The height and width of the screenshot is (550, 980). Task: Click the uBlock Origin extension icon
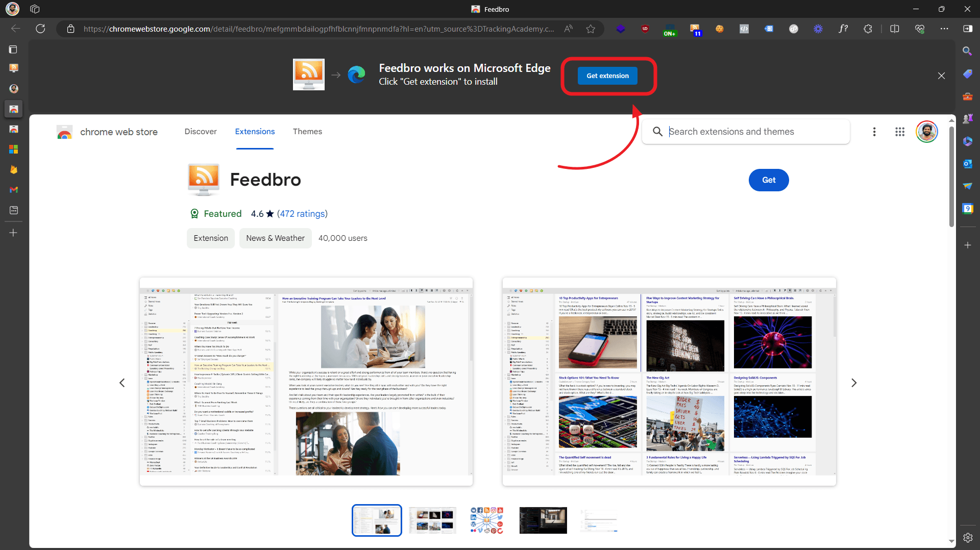coord(645,29)
